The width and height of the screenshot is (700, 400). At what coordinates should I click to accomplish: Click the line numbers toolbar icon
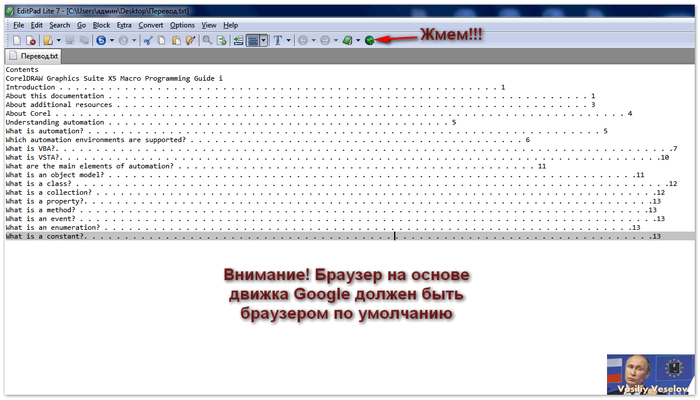[238, 41]
